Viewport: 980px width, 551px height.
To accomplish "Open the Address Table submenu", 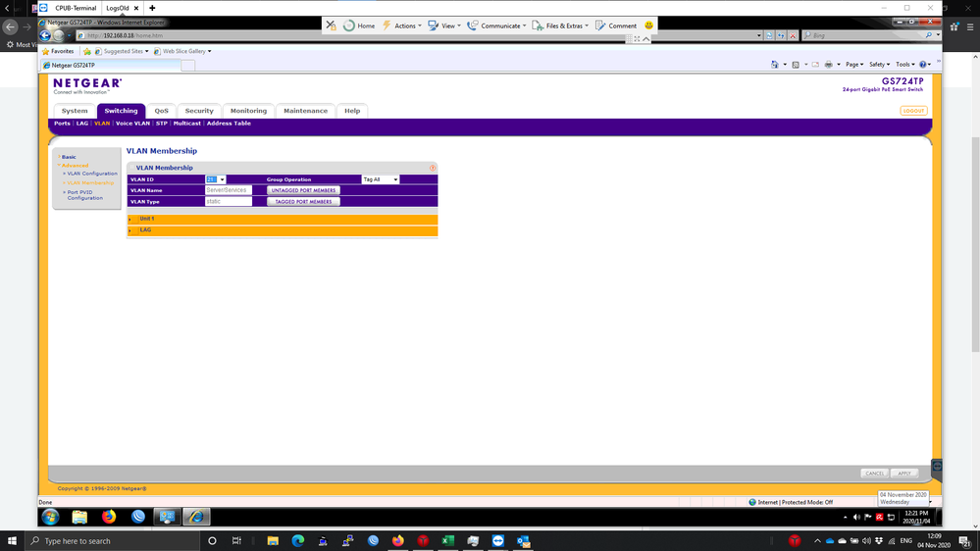I will point(229,124).
